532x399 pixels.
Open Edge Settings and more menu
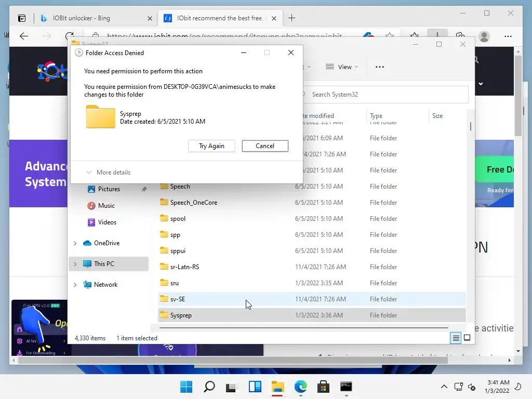pyautogui.click(x=508, y=36)
